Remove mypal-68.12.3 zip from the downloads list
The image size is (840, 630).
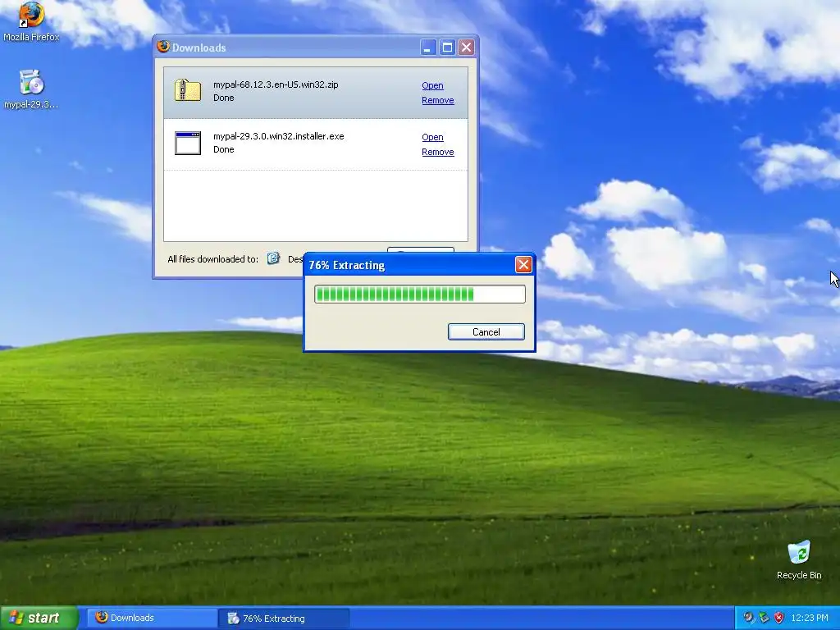tap(438, 100)
